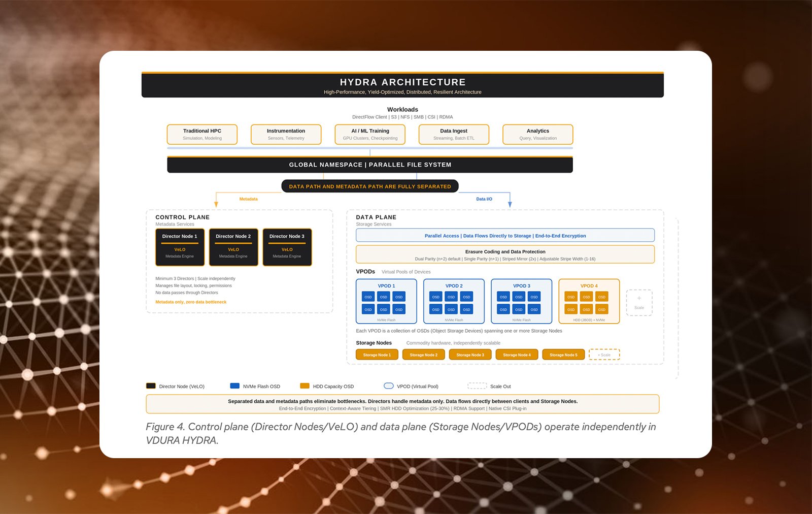Select the Instrumentation workload box
Image resolution: width=812 pixels, height=514 pixels.
coord(286,134)
